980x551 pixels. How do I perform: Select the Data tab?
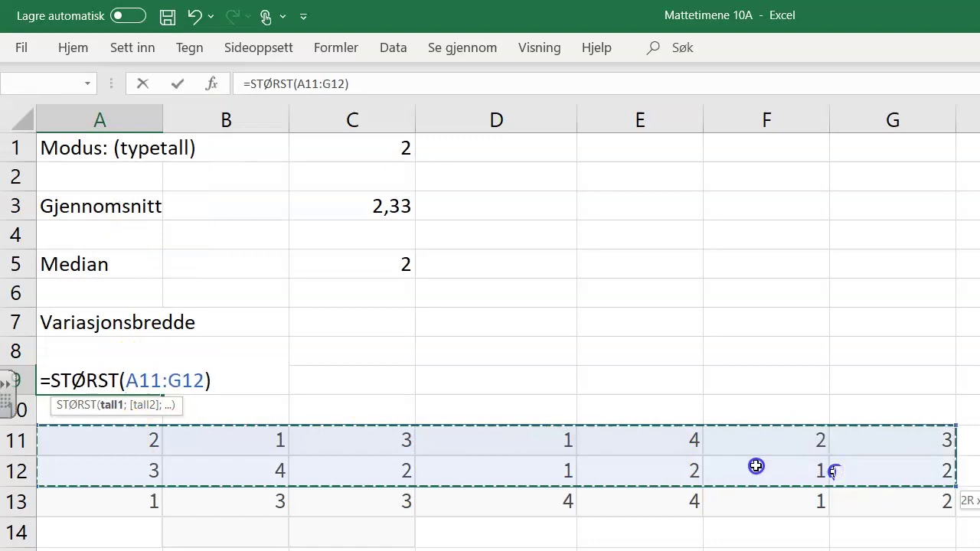click(394, 47)
